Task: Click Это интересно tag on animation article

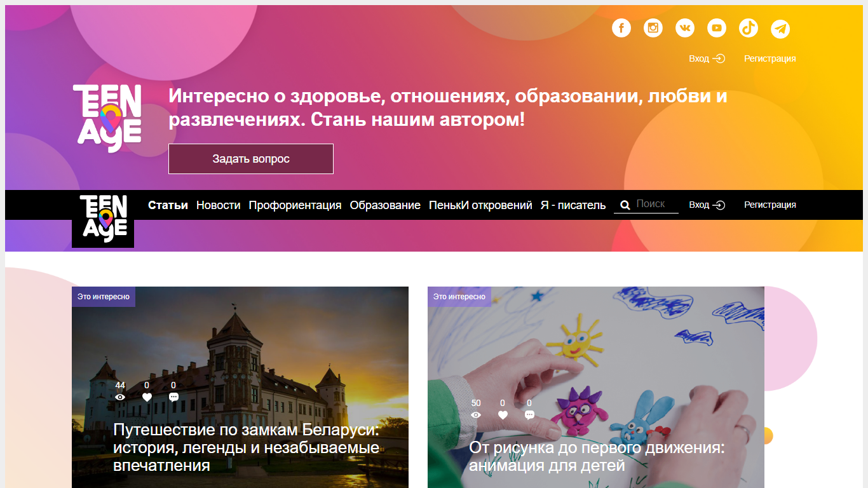Action: pyautogui.click(x=459, y=297)
